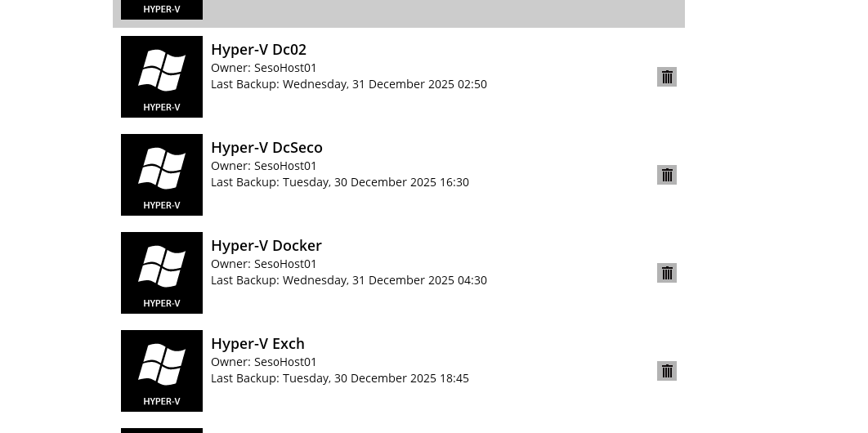Image resolution: width=868 pixels, height=433 pixels.
Task: Select the SesoHost01 owner text for DcSeco
Action: [x=285, y=166]
